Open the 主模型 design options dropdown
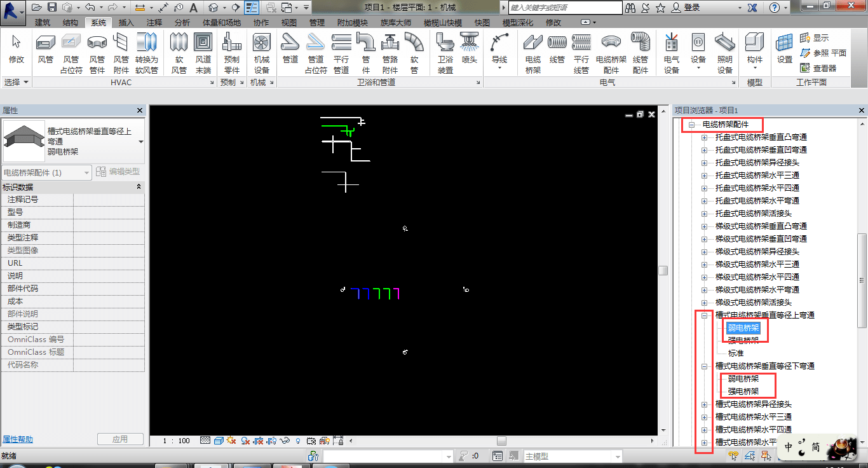868x468 pixels. pos(573,456)
